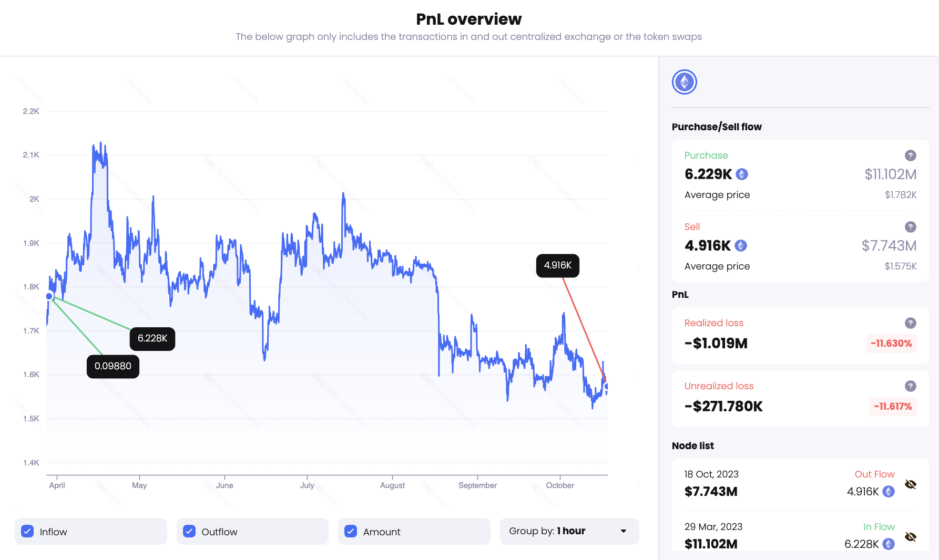Viewport: 939px width, 560px height.
Task: Uncheck the Outflow option
Action: tap(189, 531)
